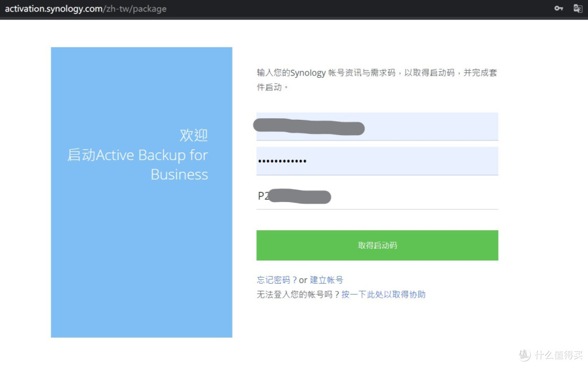Click the 启动Active Backup for Business title
588x367 pixels.
tap(138, 164)
